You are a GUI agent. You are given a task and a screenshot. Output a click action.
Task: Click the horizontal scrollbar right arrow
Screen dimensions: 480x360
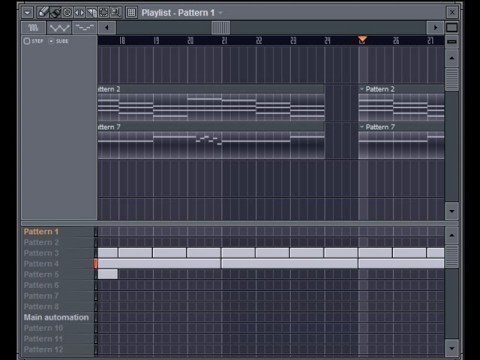pyautogui.click(x=435, y=28)
